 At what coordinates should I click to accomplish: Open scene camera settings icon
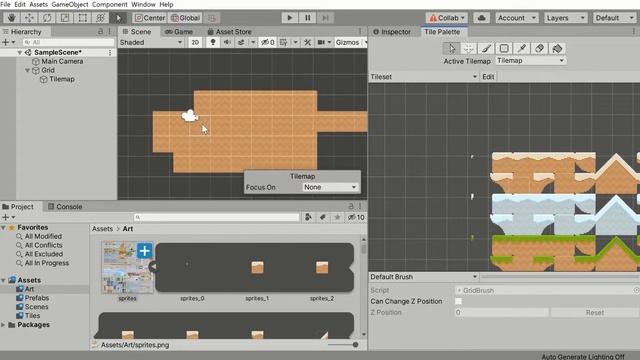point(322,42)
